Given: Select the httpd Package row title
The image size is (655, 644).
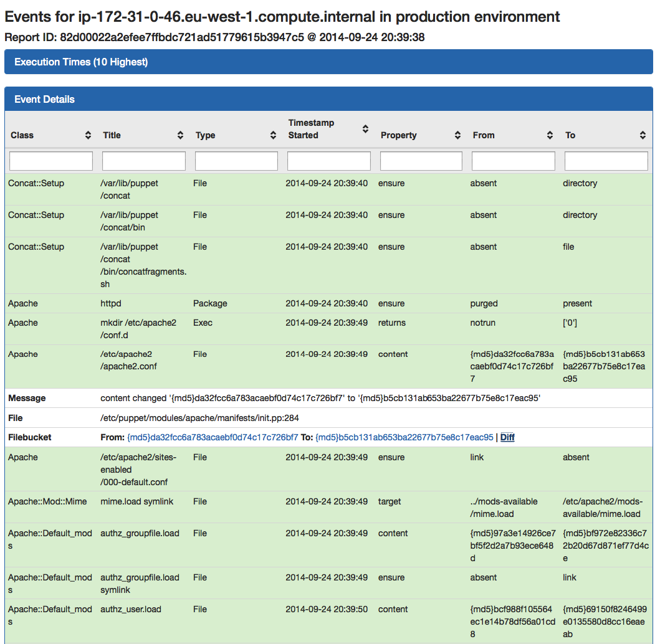Looking at the screenshot, I should 111,303.
